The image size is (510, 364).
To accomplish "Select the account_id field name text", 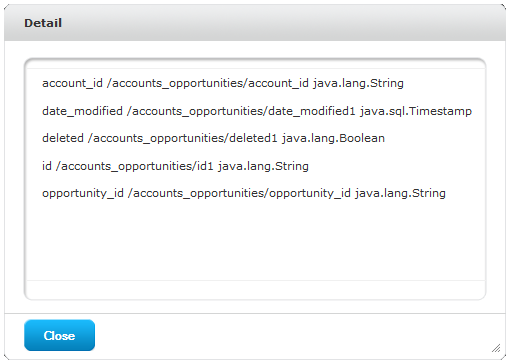I will (72, 83).
